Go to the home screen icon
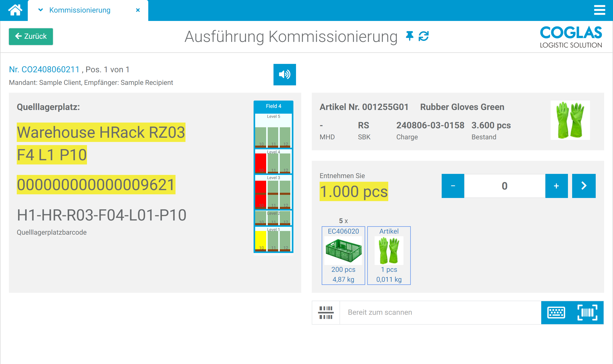This screenshot has height=364, width=613. (x=15, y=10)
